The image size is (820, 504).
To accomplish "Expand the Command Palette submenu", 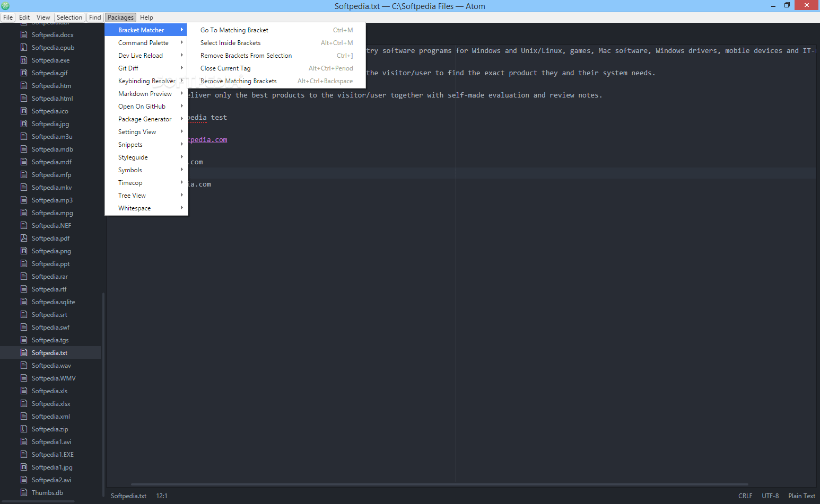I will [146, 43].
